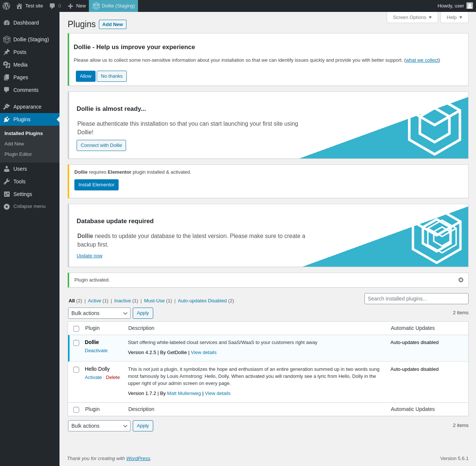Screen dimensions: 476x466
Task: Click the bottom Apply button
Action: [x=143, y=426]
